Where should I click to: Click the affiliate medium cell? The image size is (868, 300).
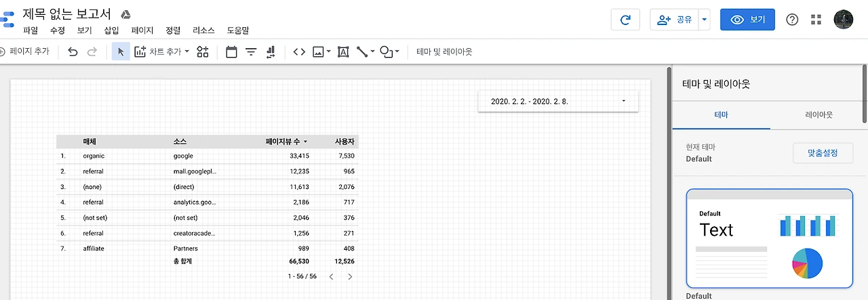[94, 249]
